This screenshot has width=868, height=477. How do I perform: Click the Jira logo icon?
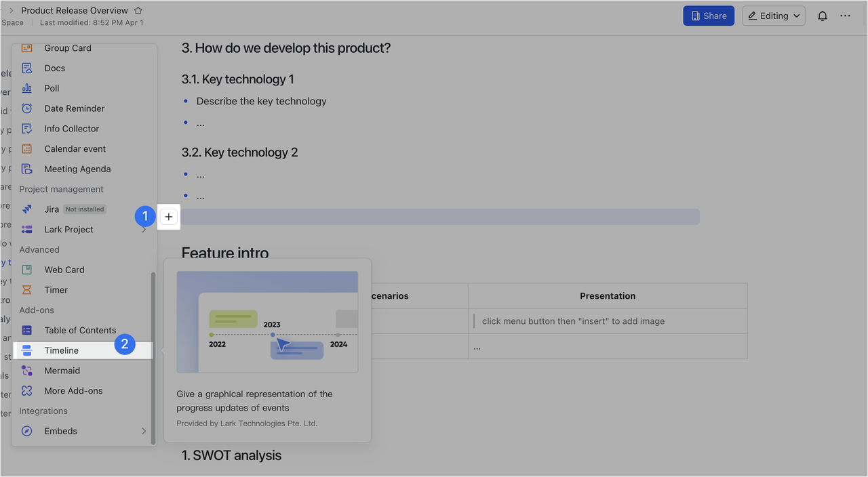tap(26, 209)
